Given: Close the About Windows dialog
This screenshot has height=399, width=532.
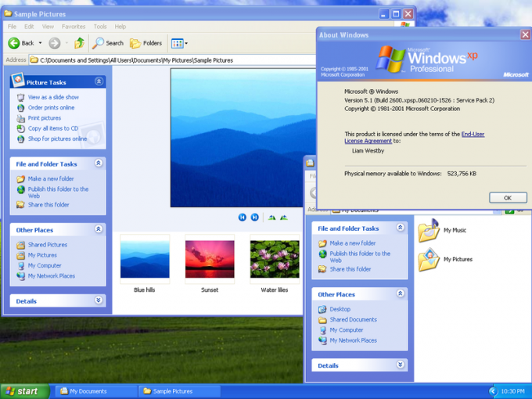Looking at the screenshot, I should point(525,34).
